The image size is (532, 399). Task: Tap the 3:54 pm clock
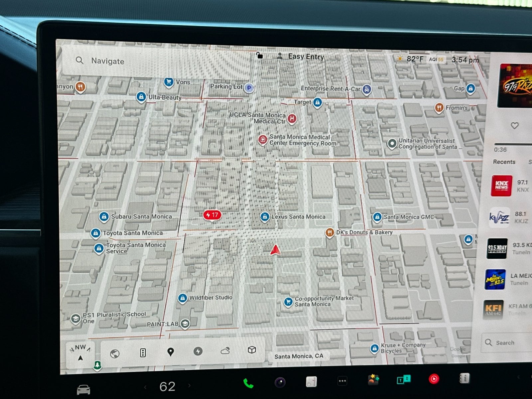pos(465,60)
